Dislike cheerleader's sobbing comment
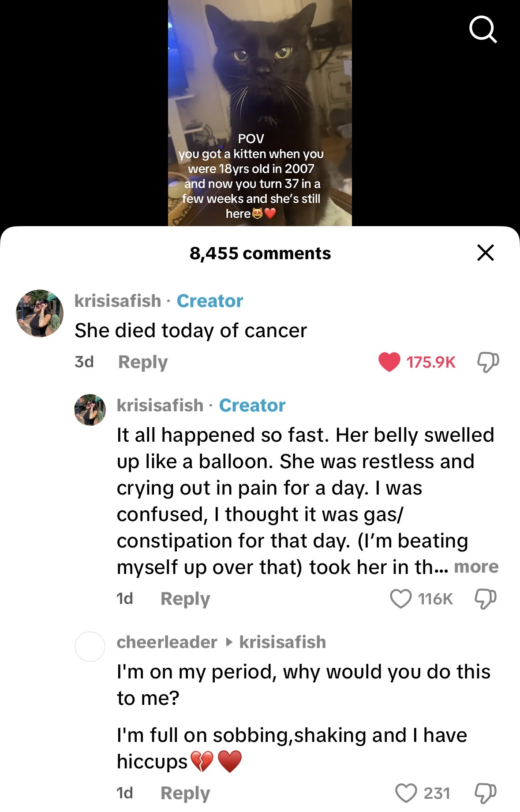 pos(485,793)
